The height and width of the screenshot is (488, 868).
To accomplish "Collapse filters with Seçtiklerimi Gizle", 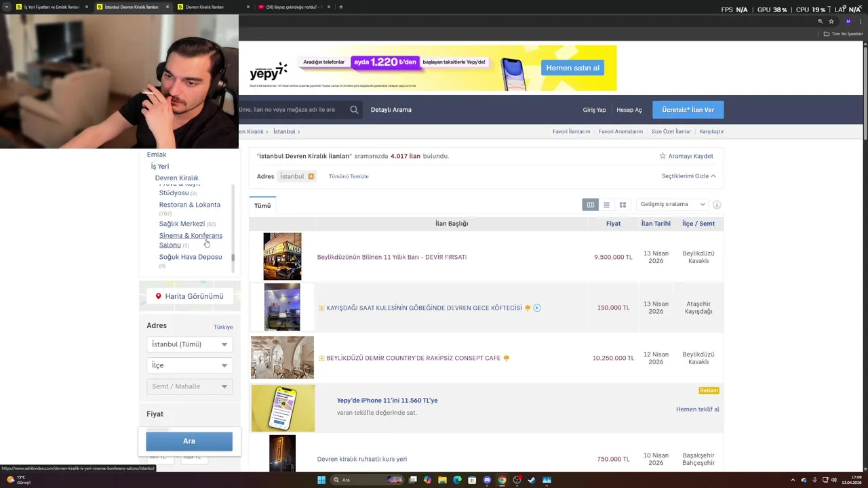I will [688, 176].
